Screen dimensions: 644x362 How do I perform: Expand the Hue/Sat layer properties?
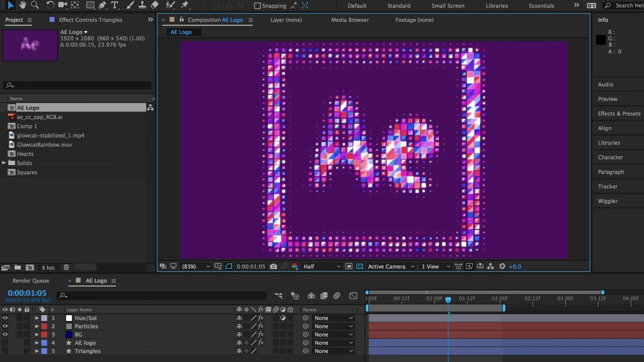(x=36, y=318)
